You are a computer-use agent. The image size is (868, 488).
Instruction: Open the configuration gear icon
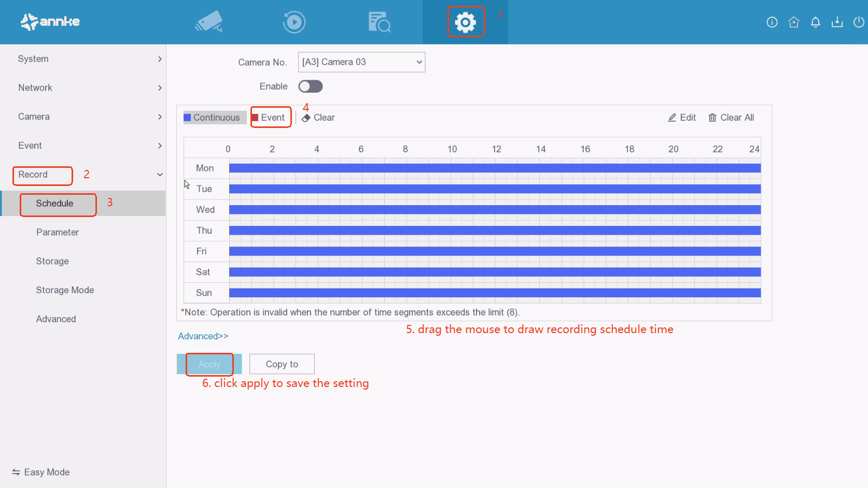(465, 22)
